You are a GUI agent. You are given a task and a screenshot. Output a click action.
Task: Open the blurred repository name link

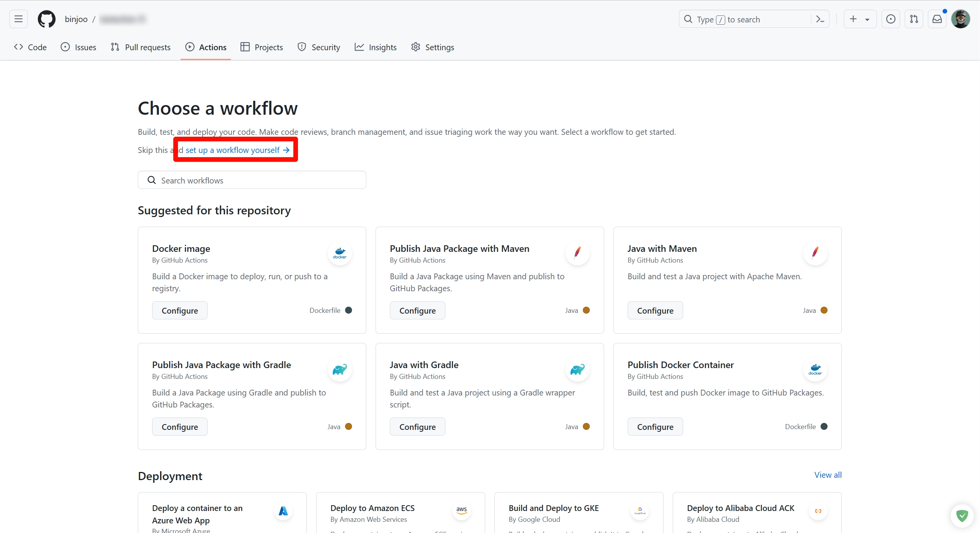[x=123, y=19]
